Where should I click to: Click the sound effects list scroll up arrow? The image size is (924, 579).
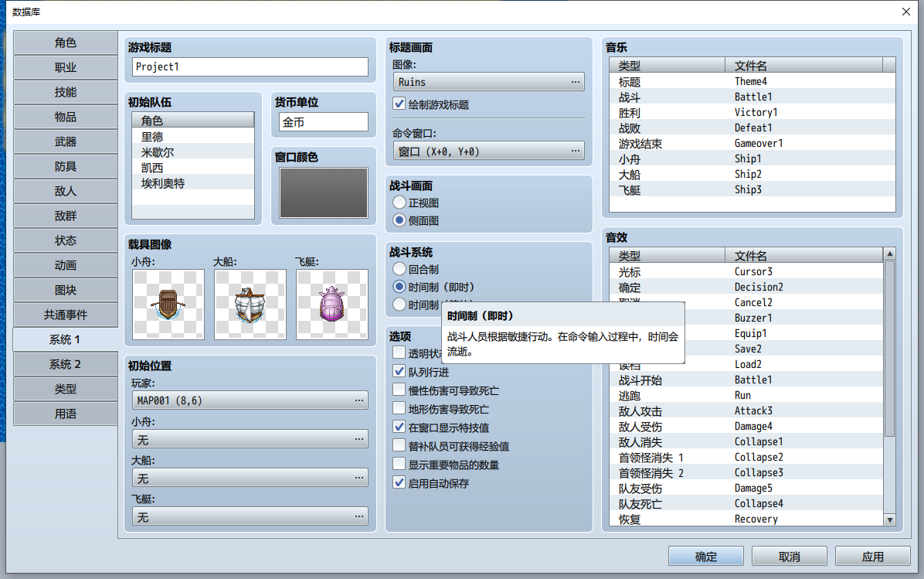pos(890,254)
